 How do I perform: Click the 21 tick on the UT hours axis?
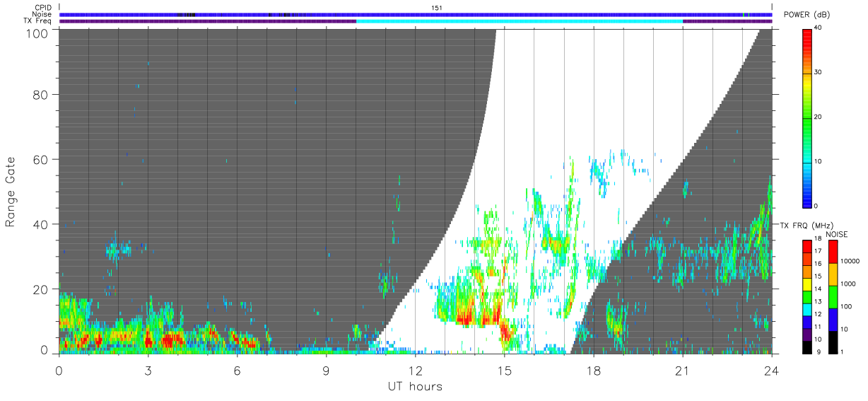682,370
